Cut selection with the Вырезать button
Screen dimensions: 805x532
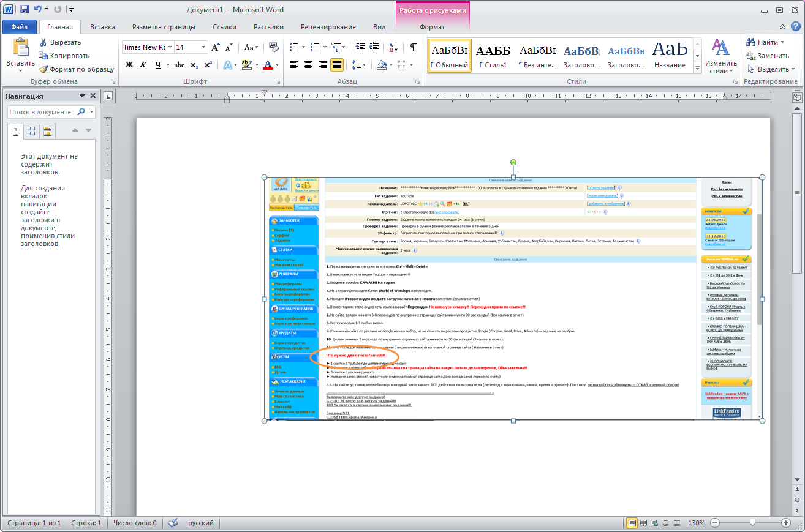pyautogui.click(x=60, y=42)
